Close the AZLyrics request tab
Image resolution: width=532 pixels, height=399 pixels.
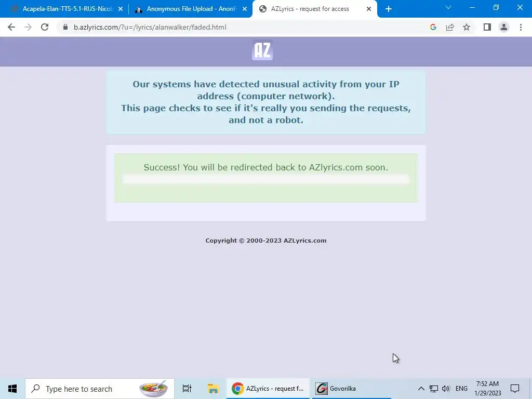pos(369,9)
